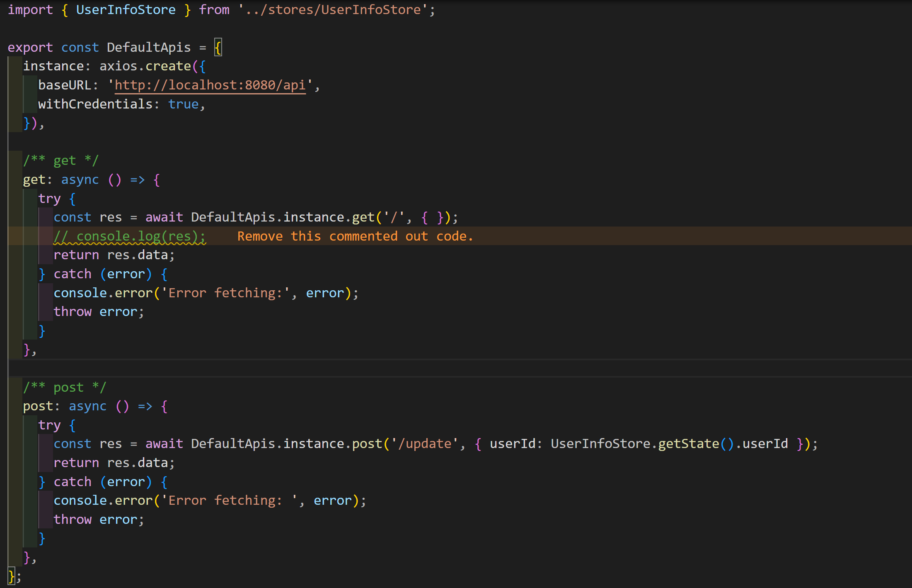Click the DefaultApis constant name in export

[x=148, y=47]
